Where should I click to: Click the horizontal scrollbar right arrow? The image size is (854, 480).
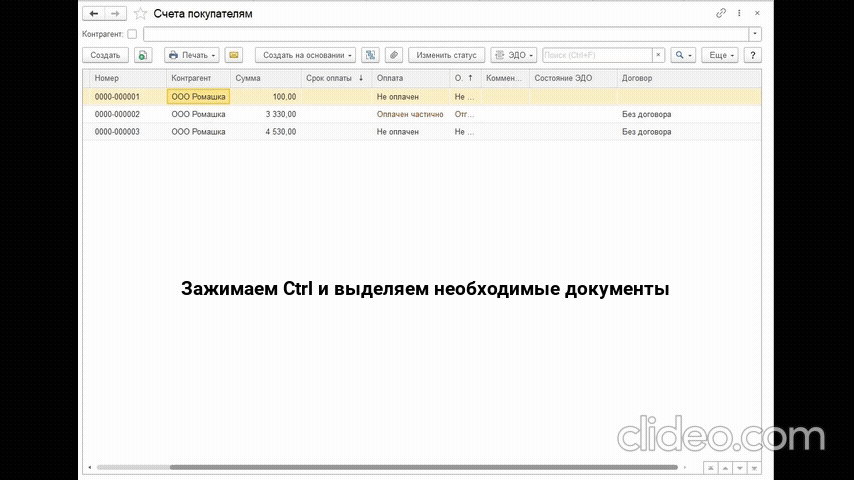click(685, 467)
